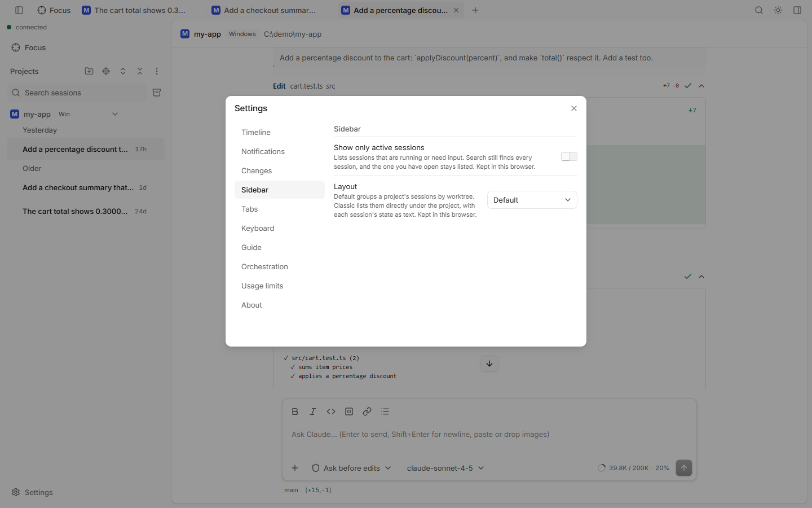Screen dimensions: 812x508
Task: Open the Projects more options menu
Action: 157,71
